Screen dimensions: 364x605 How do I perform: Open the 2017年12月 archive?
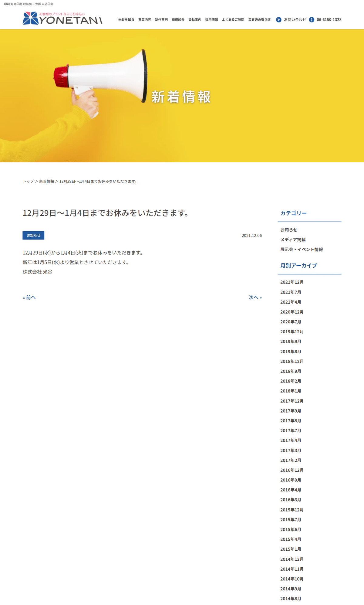(292, 401)
